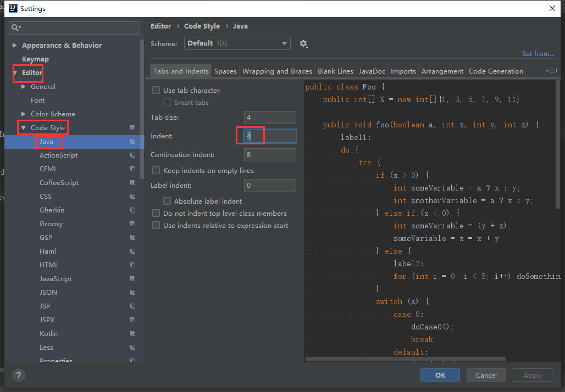Click the copy-settings icon next to Gherkin

(x=132, y=210)
